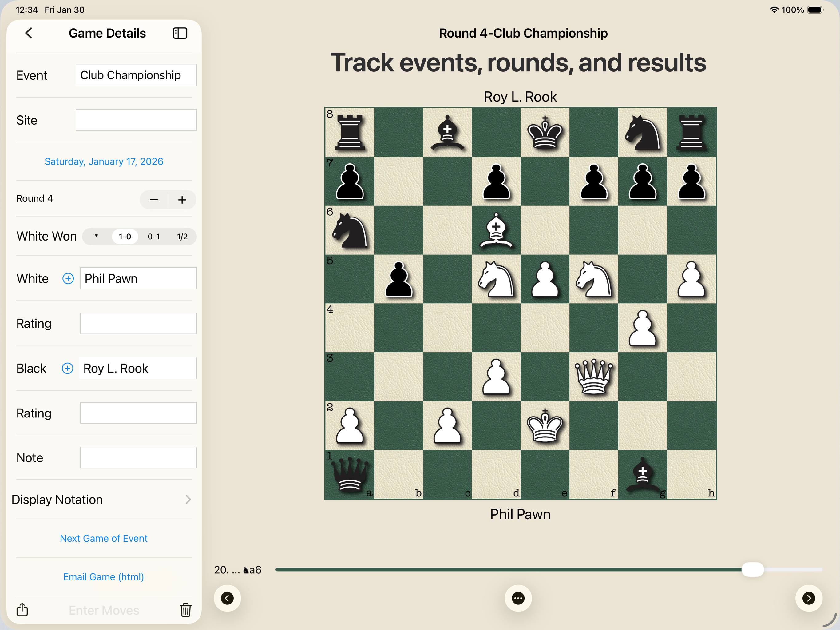Edit the Black player name Roy L. Rook
The height and width of the screenshot is (630, 840).
[138, 368]
